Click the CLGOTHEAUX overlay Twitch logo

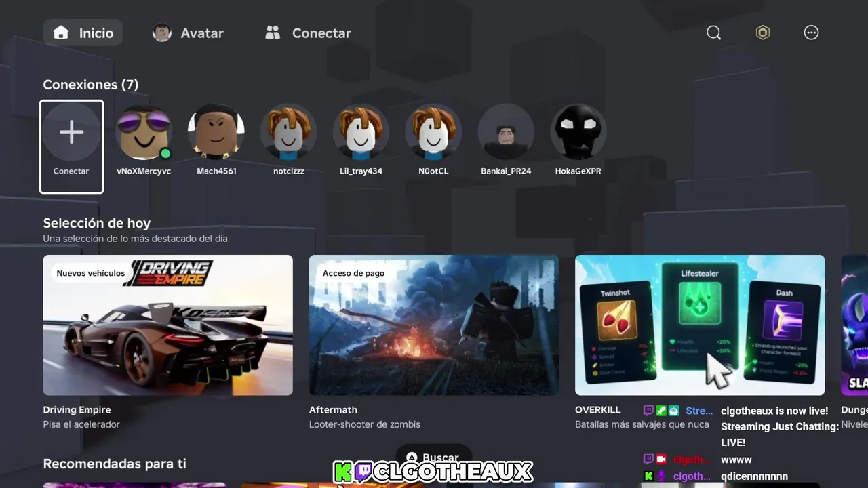tap(363, 472)
